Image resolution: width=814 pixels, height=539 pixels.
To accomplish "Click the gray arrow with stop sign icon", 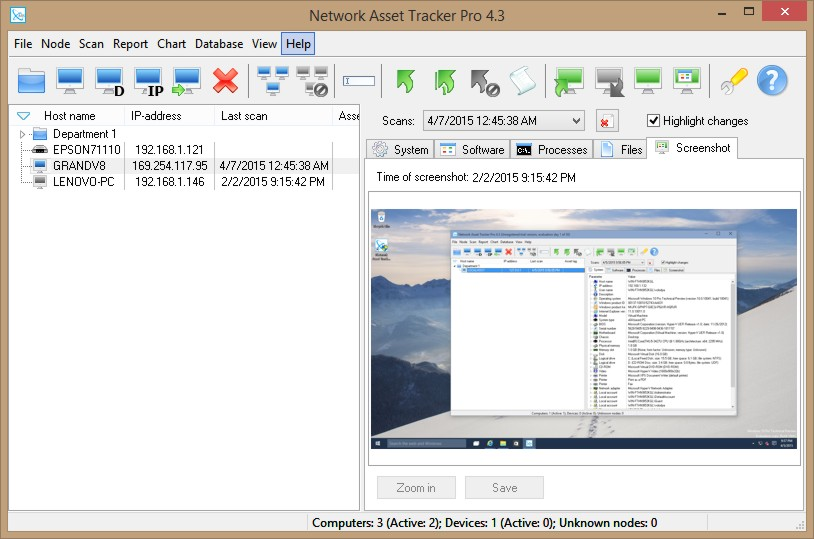I will click(x=484, y=83).
